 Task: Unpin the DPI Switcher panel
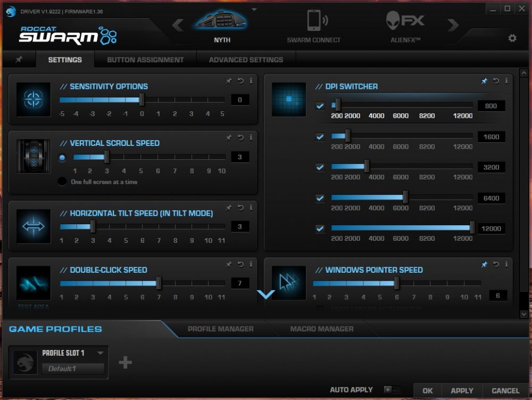coord(484,80)
